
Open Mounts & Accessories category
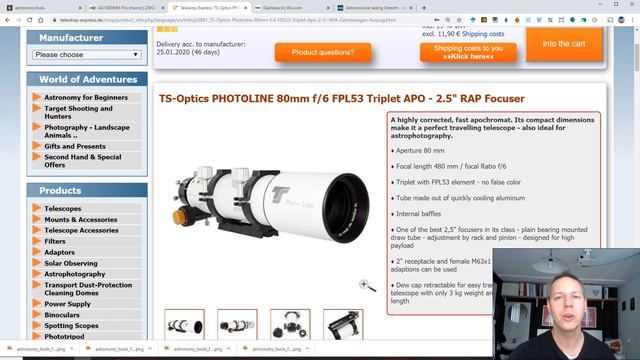click(81, 220)
